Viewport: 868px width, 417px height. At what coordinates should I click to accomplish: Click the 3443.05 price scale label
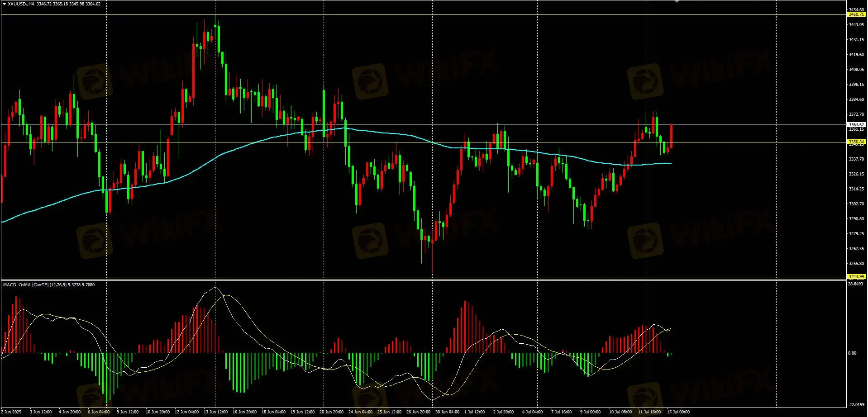pyautogui.click(x=856, y=25)
